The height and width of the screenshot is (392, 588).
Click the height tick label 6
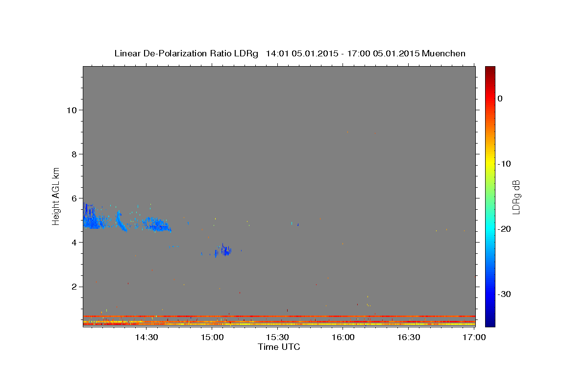click(x=73, y=198)
